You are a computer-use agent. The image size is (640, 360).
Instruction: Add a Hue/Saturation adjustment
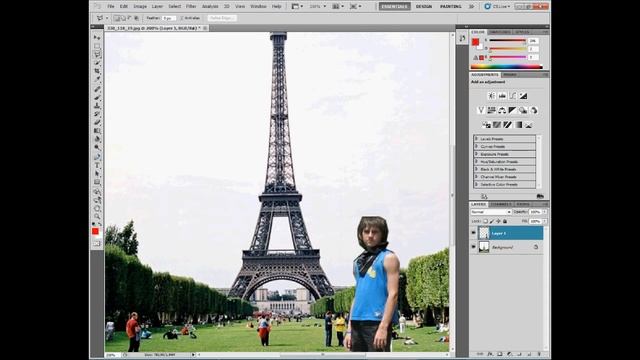click(x=491, y=110)
